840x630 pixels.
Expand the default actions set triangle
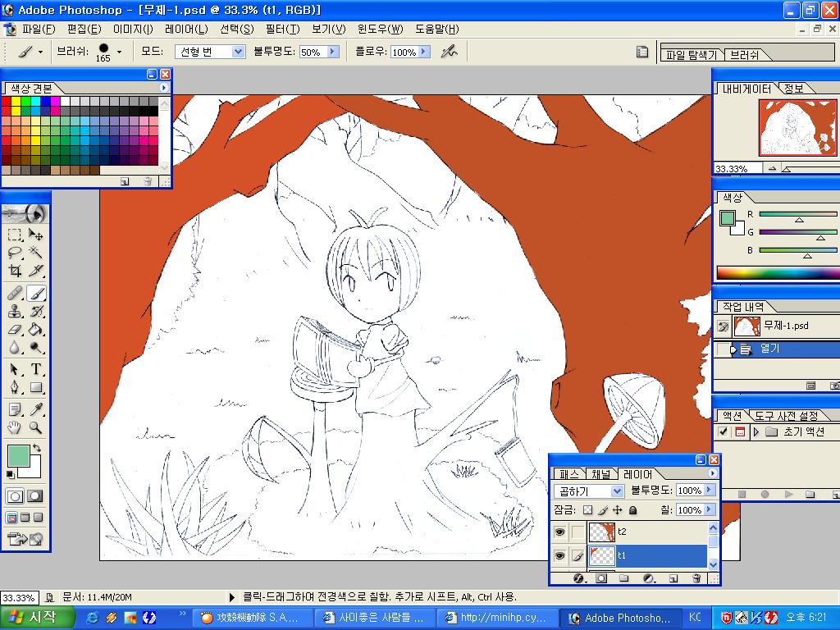coord(756,431)
